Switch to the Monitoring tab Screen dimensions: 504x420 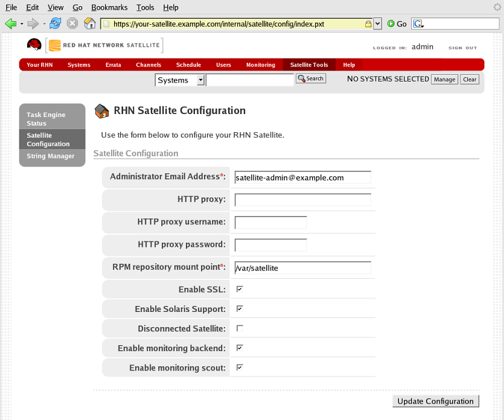(260, 65)
